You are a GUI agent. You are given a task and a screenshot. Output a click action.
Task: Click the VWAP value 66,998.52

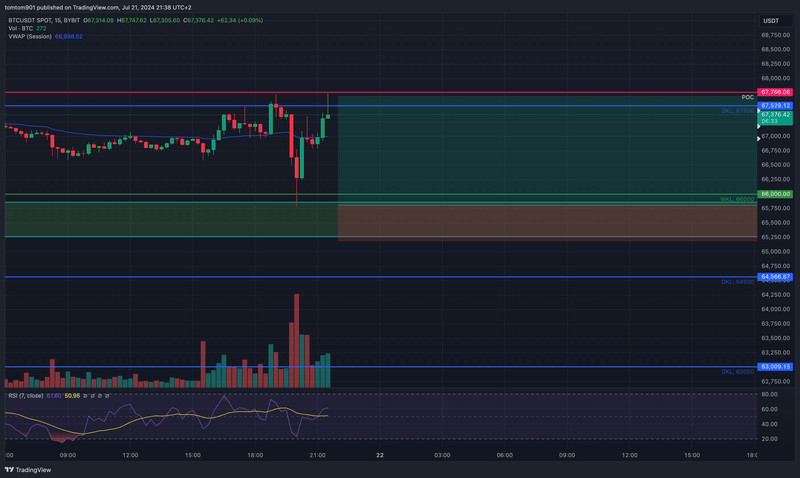68,37
